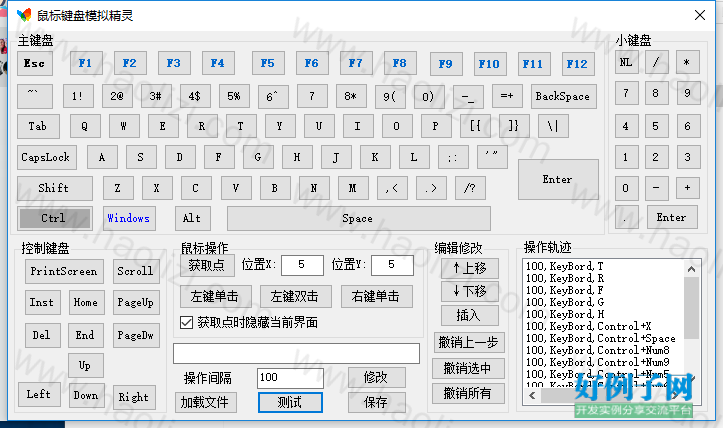Click the Esc key button
This screenshot has width=723, height=428.
(35, 64)
